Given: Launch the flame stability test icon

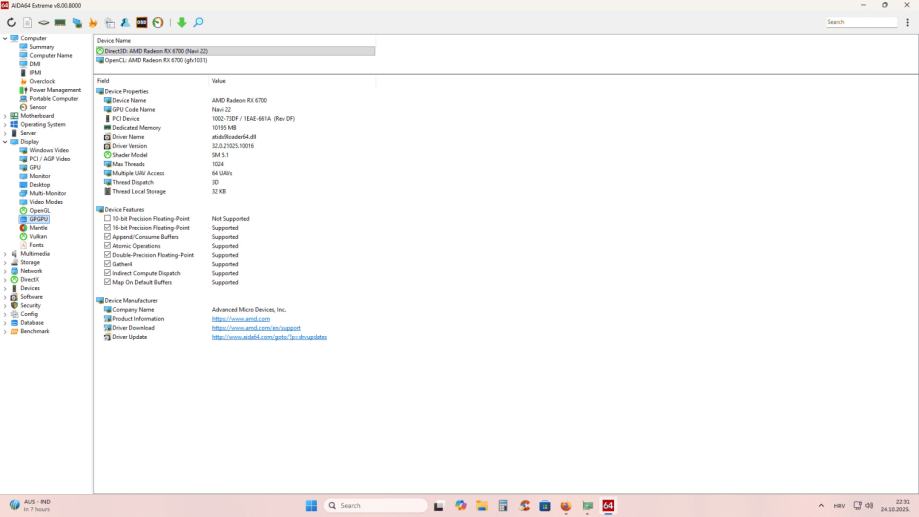Looking at the screenshot, I should (93, 22).
